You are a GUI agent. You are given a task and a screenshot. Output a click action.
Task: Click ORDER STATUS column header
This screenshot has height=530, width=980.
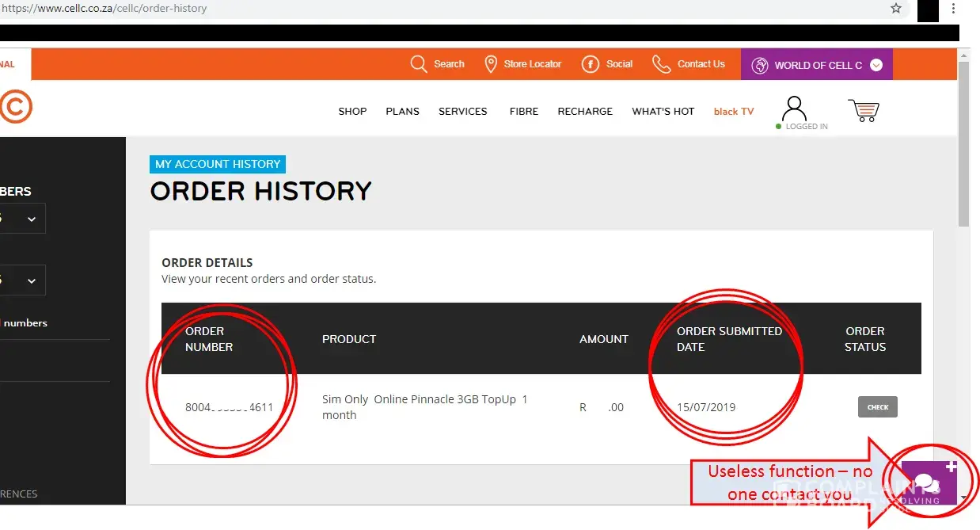click(x=865, y=339)
